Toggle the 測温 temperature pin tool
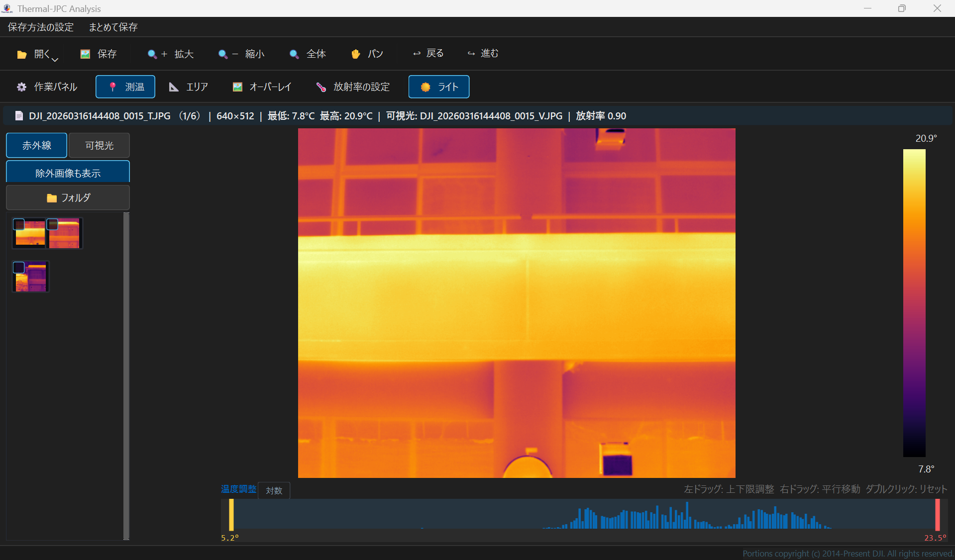The height and width of the screenshot is (560, 955). click(x=125, y=87)
